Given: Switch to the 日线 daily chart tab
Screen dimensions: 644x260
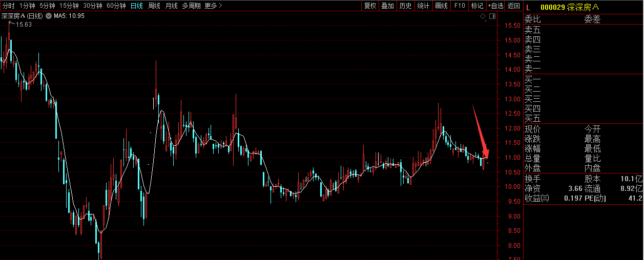Looking at the screenshot, I should click(137, 6).
